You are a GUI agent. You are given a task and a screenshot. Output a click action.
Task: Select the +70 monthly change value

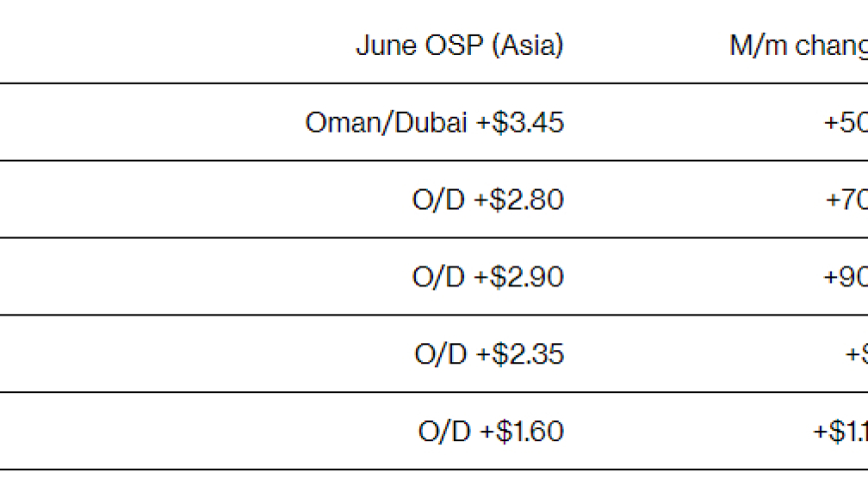(x=846, y=200)
